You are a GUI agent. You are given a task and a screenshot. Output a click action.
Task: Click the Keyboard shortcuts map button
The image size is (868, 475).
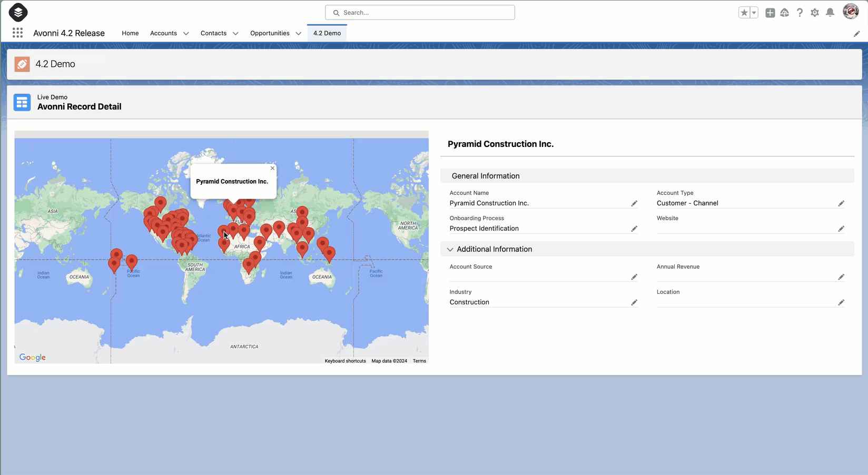pyautogui.click(x=345, y=361)
